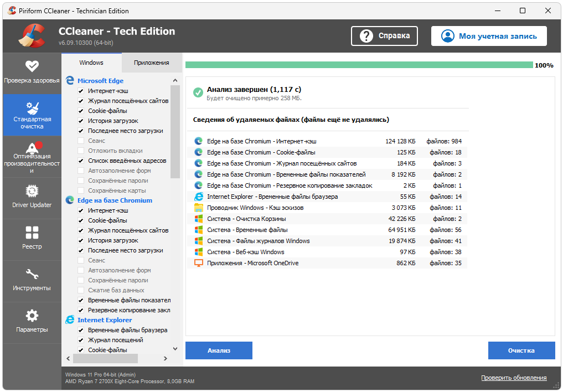Switch to the Windows tab
This screenshot has width=563, height=392.
(x=91, y=63)
